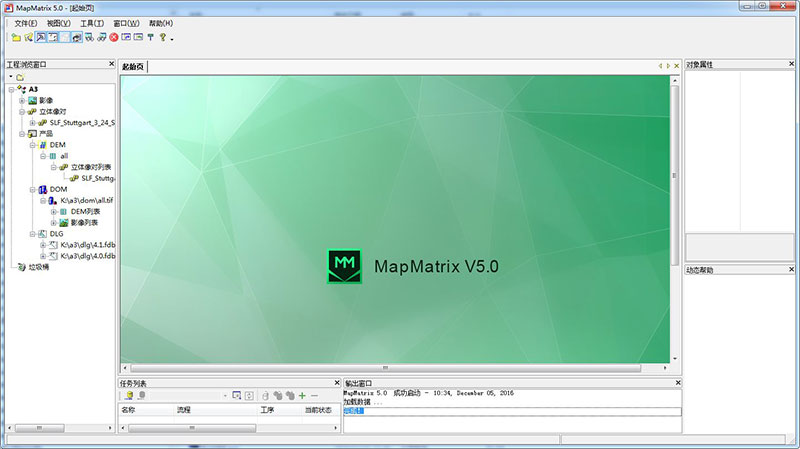This screenshot has width=800, height=449.
Task: Select the 起始页 tab
Action: pos(133,67)
